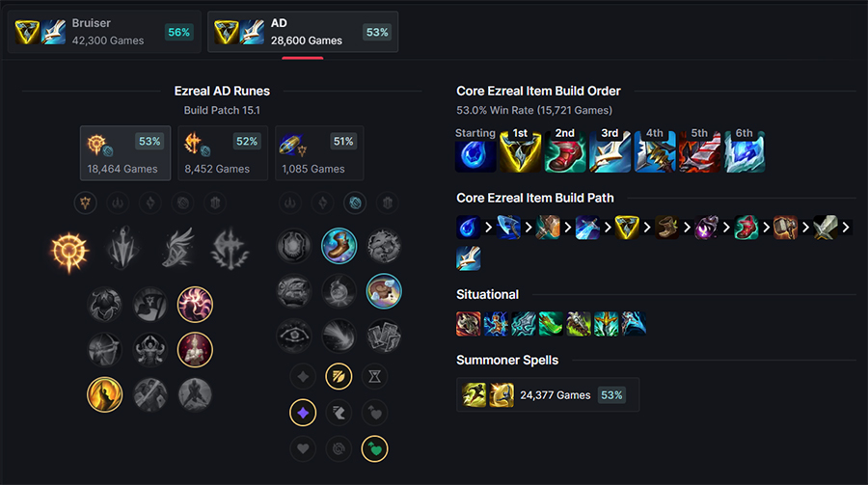
Task: Click the Trinity Force 1st item icon
Action: pos(520,151)
